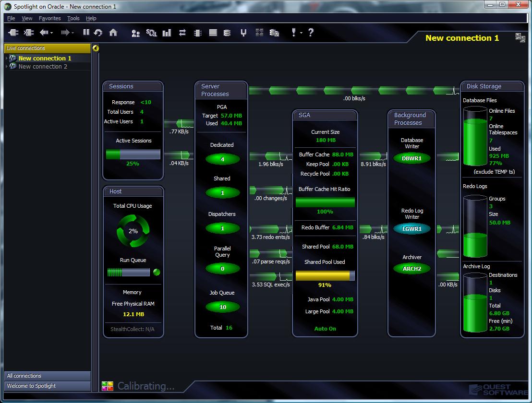
Task: Click the refresh icon in the toolbar
Action: click(x=98, y=33)
